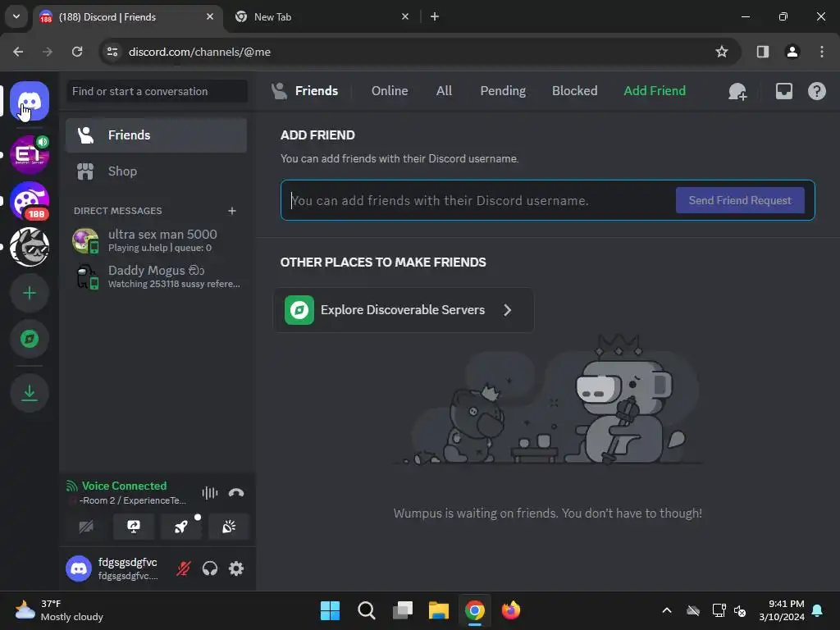The image size is (840, 630).
Task: Add a server with plus icon
Action: click(30, 293)
